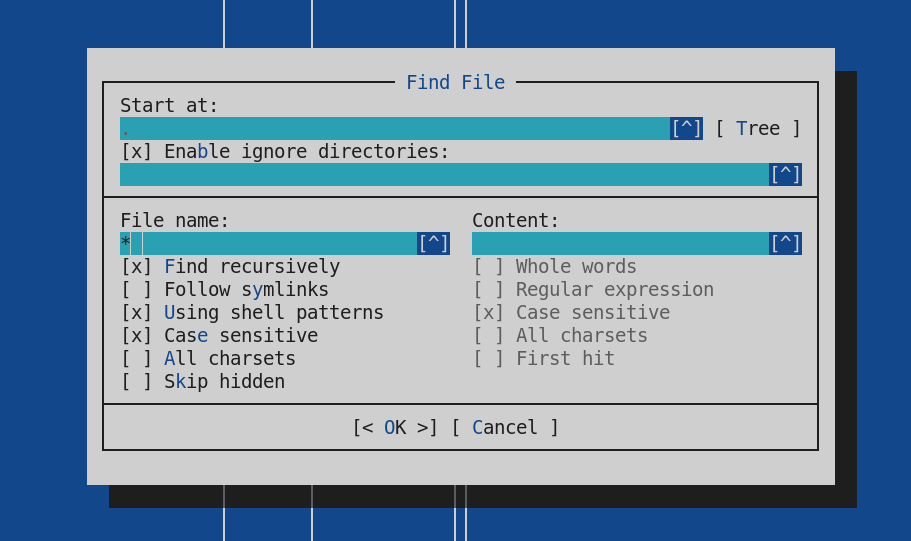Enable Follow symlinks option
The image size is (911, 541).
224,289
